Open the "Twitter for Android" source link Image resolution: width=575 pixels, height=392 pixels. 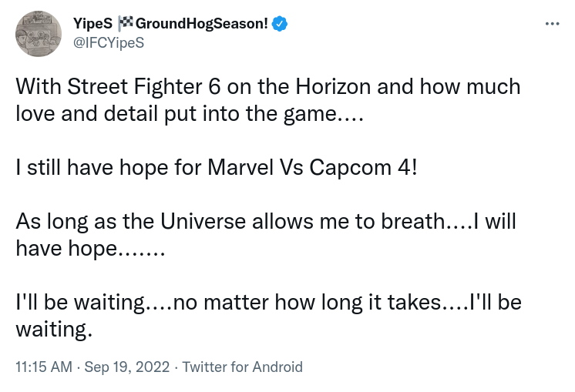[243, 367]
